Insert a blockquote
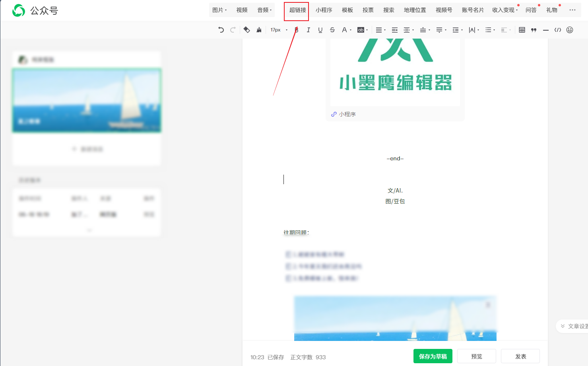 pos(534,30)
